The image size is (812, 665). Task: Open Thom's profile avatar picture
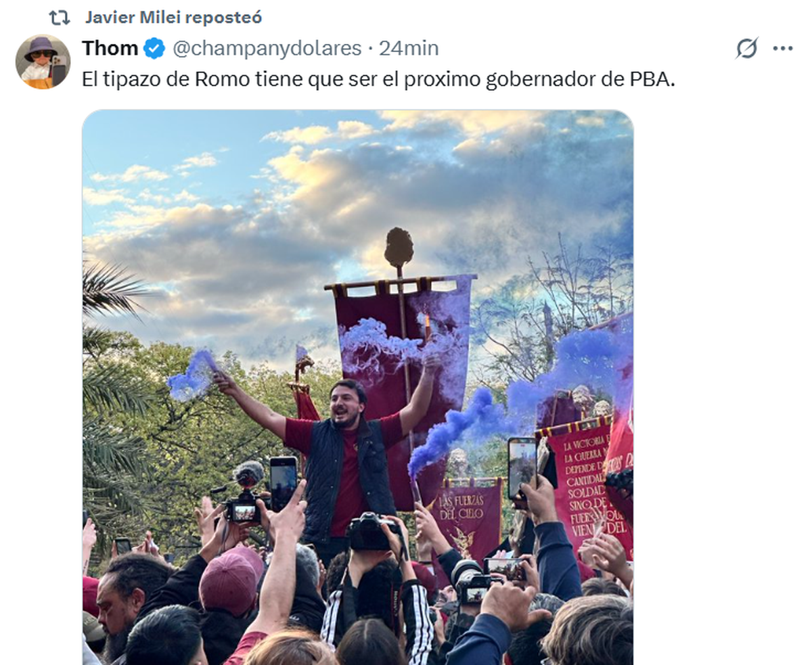[43, 62]
